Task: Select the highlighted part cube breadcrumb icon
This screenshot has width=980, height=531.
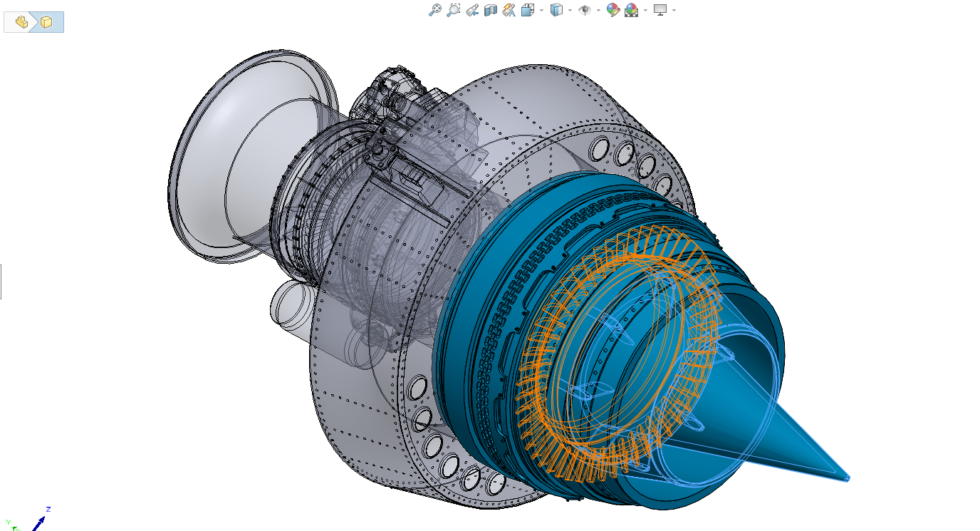Action: tap(46, 22)
